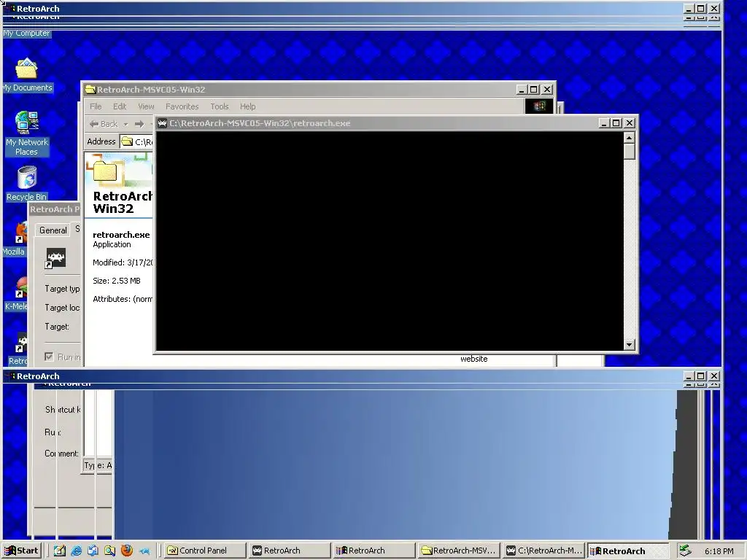
Task: Open the My Documents desktop icon
Action: [x=27, y=75]
